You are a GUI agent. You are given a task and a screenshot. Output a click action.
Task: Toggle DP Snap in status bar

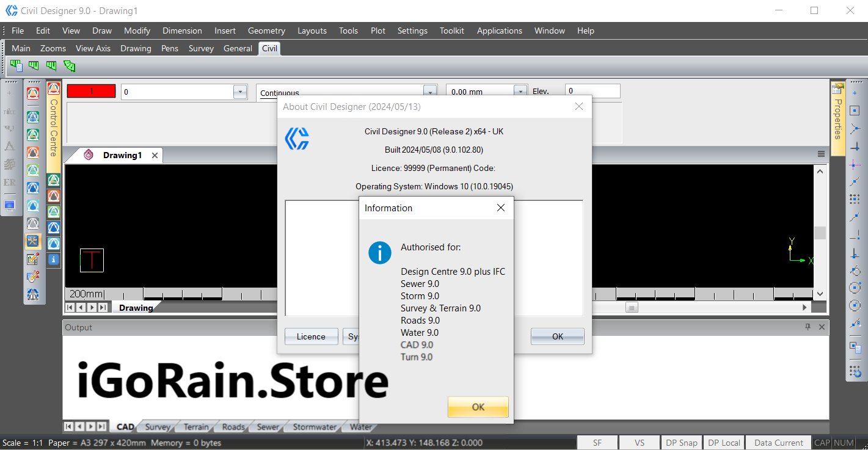click(x=681, y=443)
